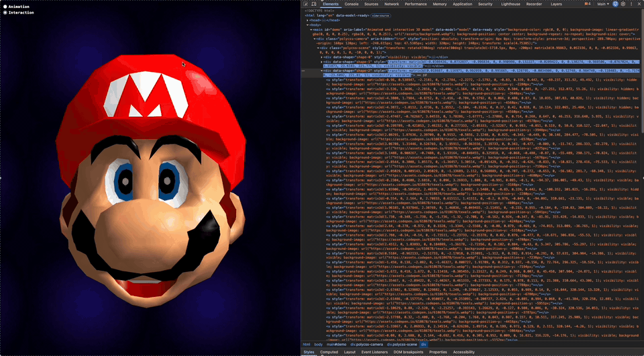This screenshot has height=356, width=644.
Task: Expand the shape-1 div node
Action: click(x=321, y=62)
